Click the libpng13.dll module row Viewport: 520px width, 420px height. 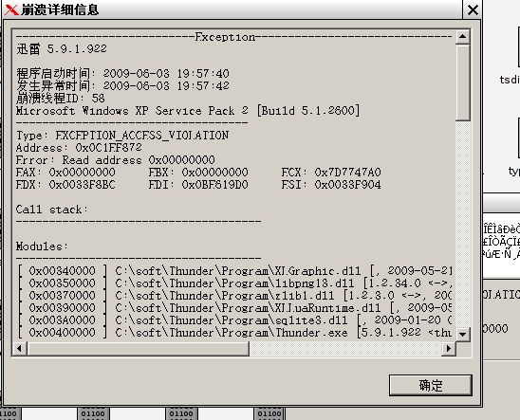pyautogui.click(x=234, y=283)
